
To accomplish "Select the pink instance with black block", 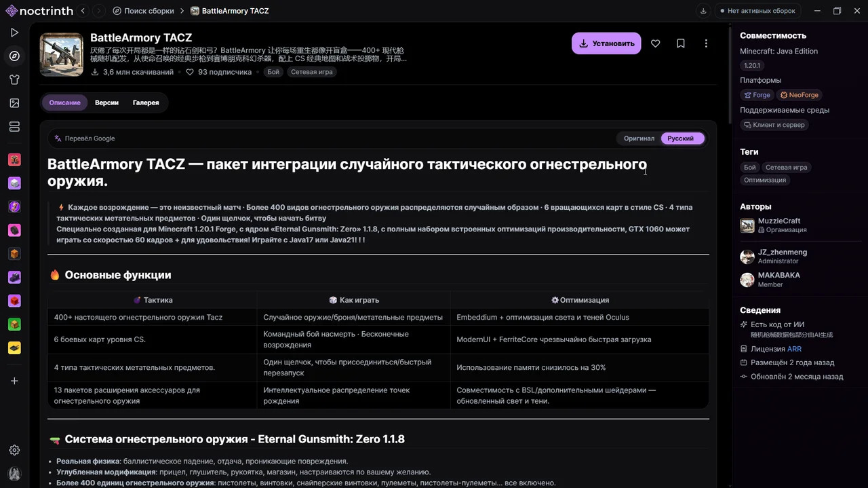I will (14, 231).
